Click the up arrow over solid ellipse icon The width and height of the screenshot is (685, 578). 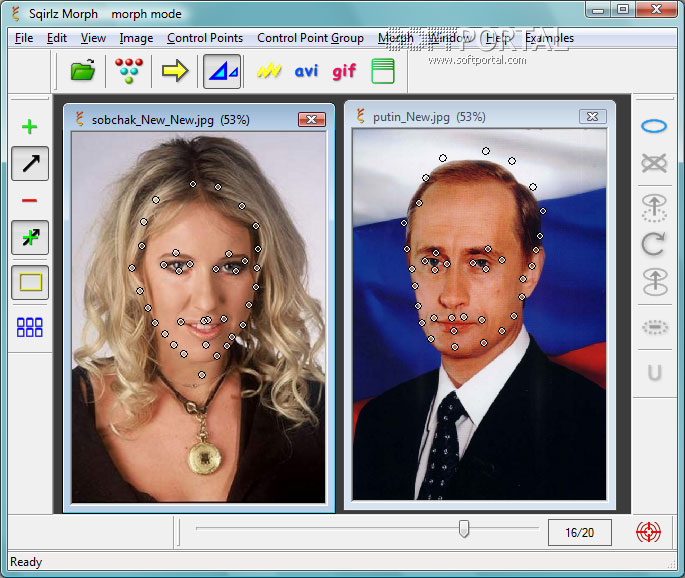(x=655, y=281)
